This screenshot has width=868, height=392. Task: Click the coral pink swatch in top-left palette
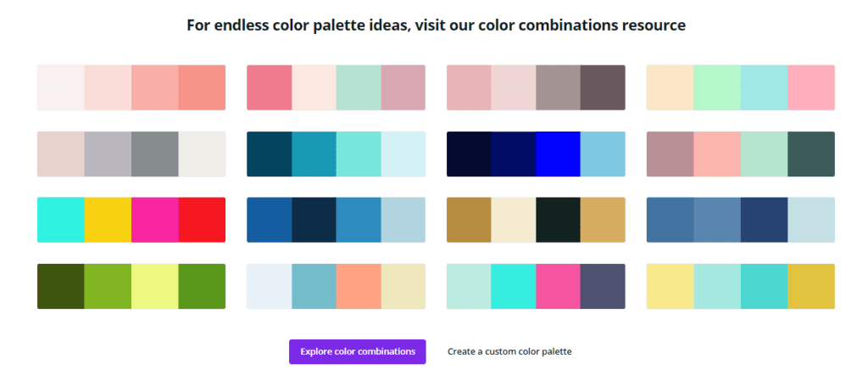202,87
